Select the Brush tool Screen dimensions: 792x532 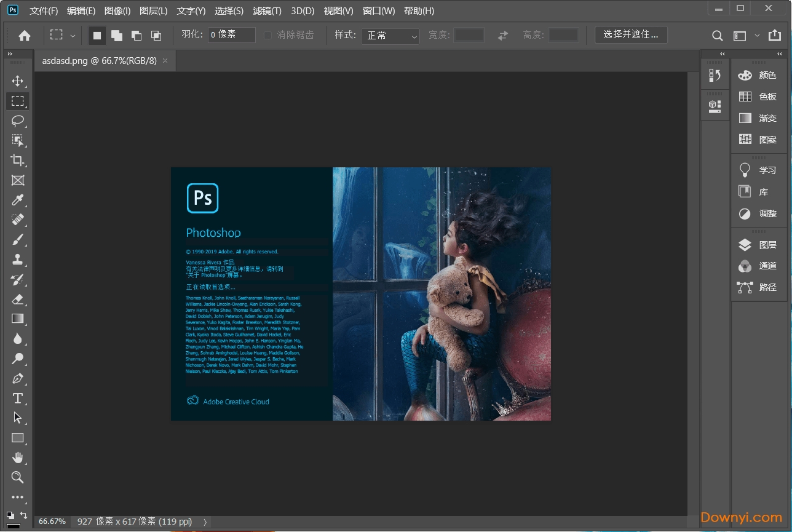coord(18,239)
